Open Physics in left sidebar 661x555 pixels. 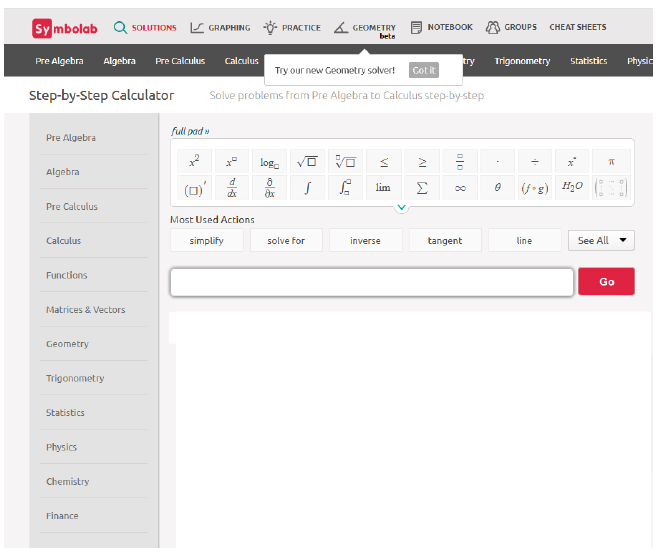[x=62, y=447]
